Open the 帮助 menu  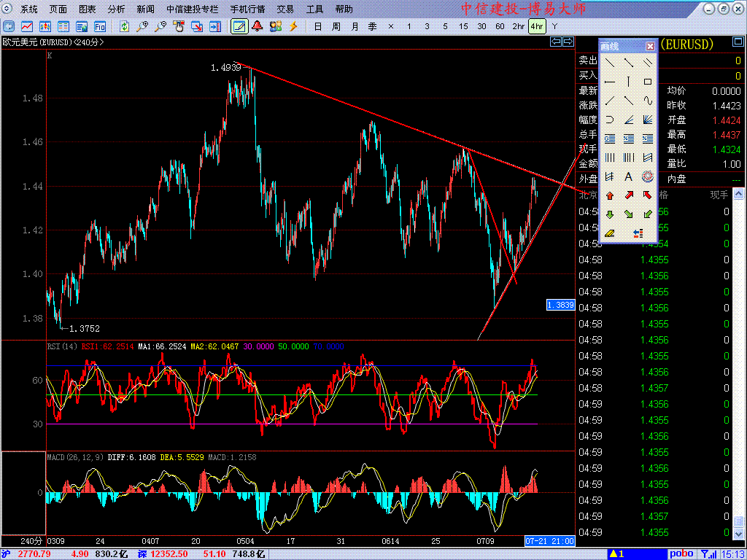click(x=344, y=9)
